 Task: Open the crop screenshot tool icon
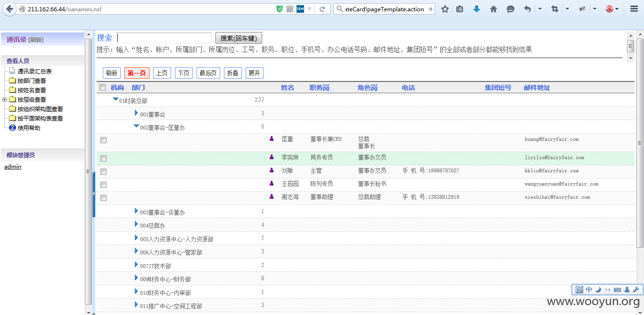point(555,9)
